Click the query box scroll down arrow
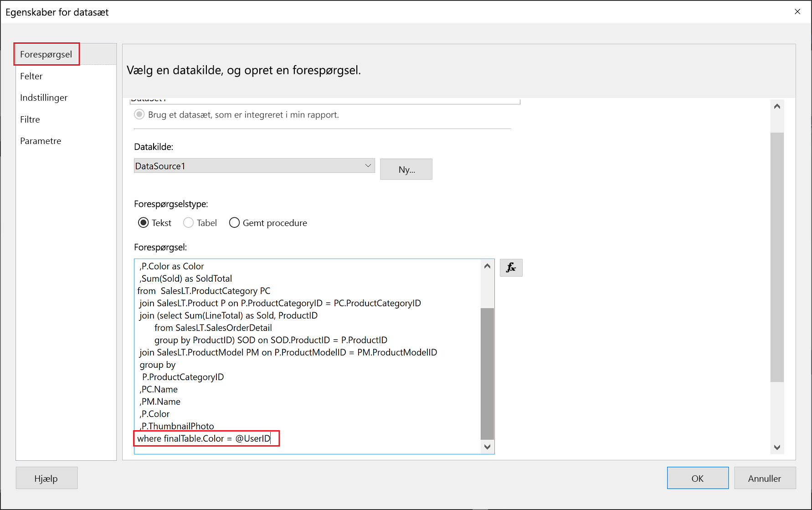Screen dimensions: 812x510 pyautogui.click(x=487, y=447)
